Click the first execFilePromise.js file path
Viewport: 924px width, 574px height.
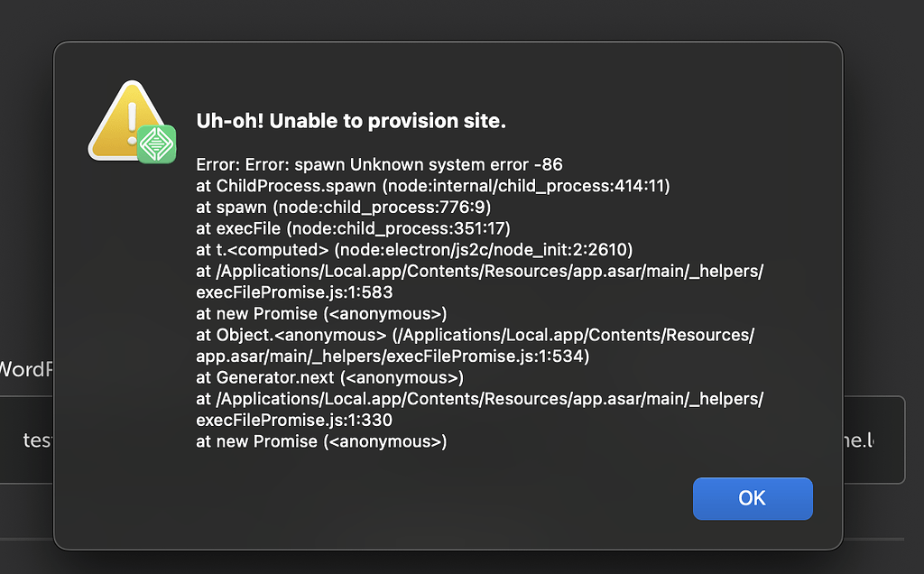(x=480, y=271)
